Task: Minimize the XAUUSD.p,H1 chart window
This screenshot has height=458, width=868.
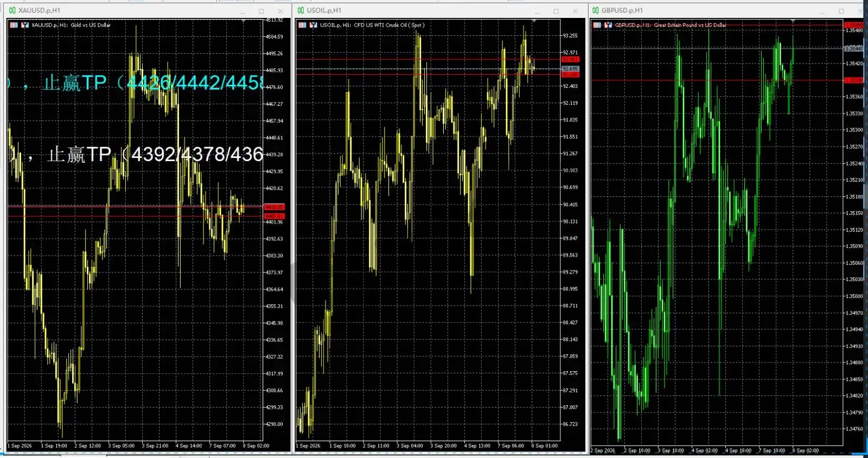Action: 243,11
